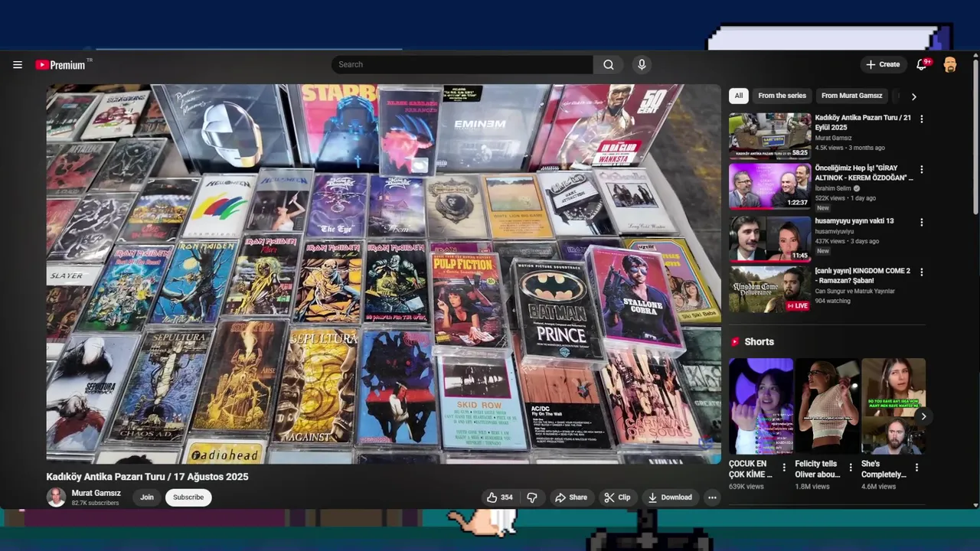Open Murat Gamsız channel avatar
This screenshot has width=980, height=551.
(x=56, y=497)
